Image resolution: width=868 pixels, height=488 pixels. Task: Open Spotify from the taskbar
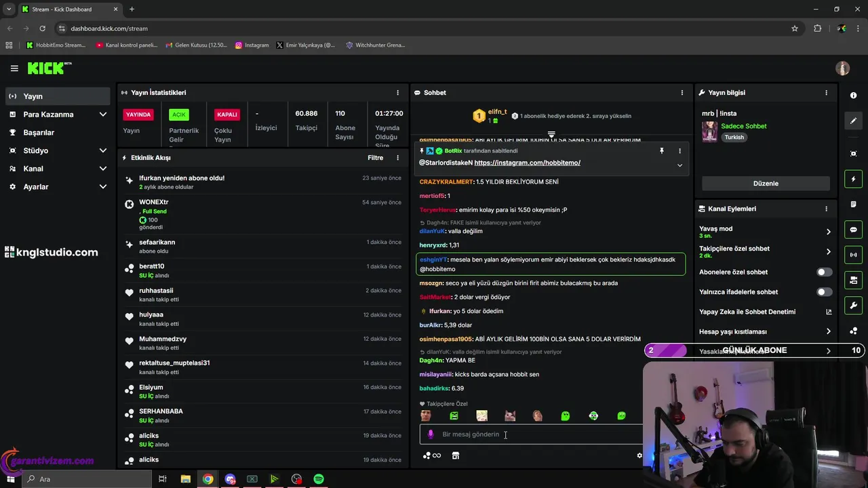(x=319, y=479)
